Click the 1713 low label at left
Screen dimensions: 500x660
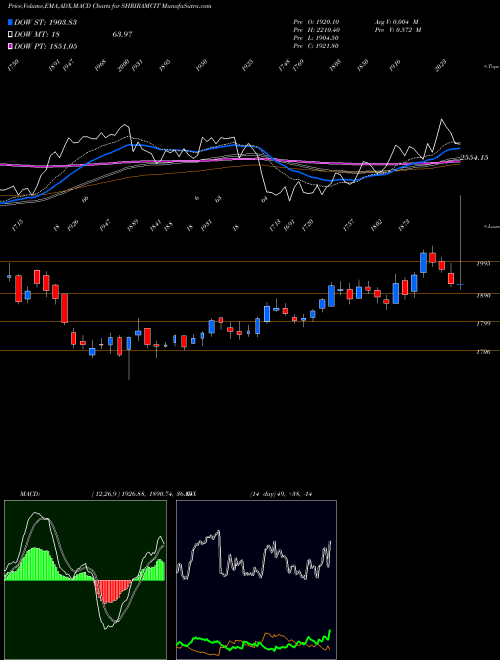pos(18,225)
